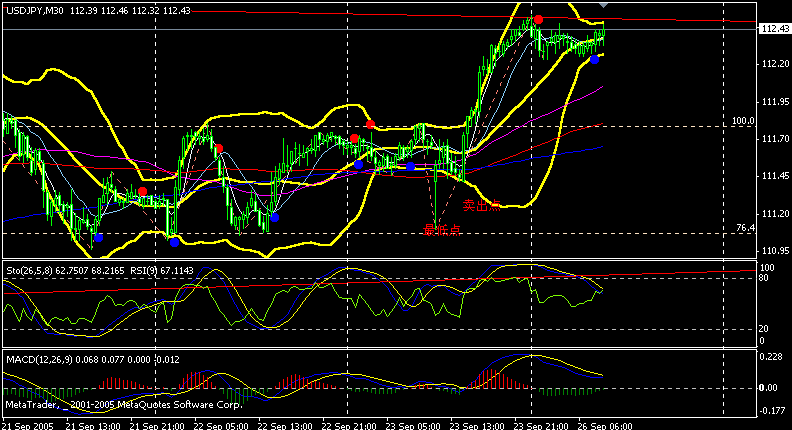Click the red text label 最低点
This screenshot has width=792, height=430.
442,230
